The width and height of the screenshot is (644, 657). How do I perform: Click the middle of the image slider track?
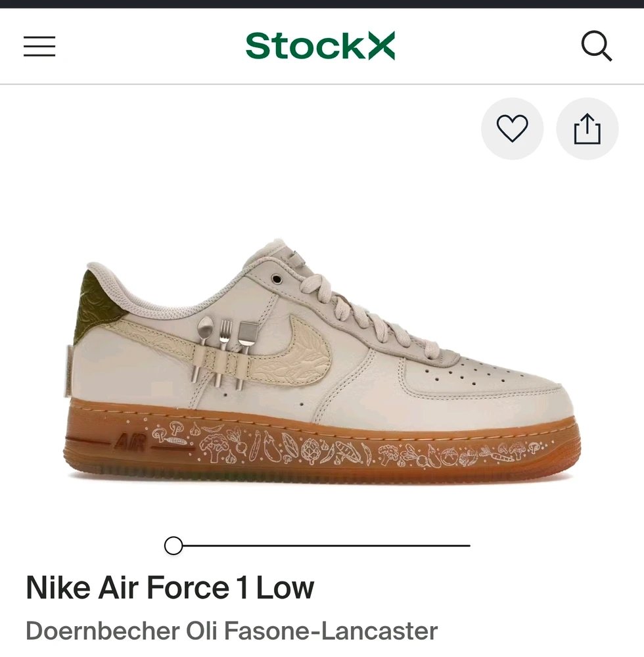(322, 545)
